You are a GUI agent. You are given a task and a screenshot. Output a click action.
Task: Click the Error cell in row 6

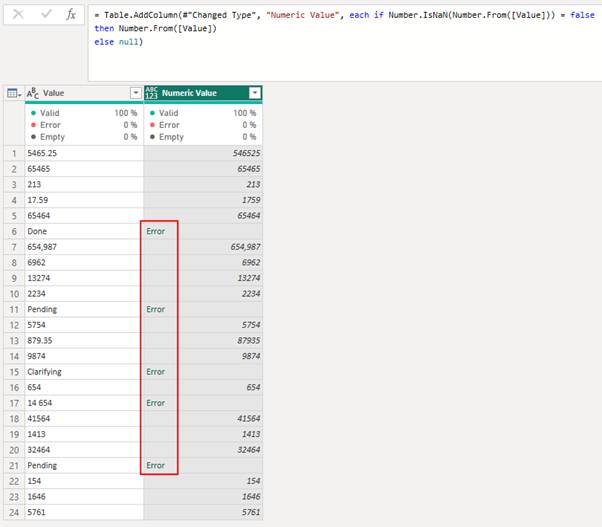pyautogui.click(x=156, y=231)
